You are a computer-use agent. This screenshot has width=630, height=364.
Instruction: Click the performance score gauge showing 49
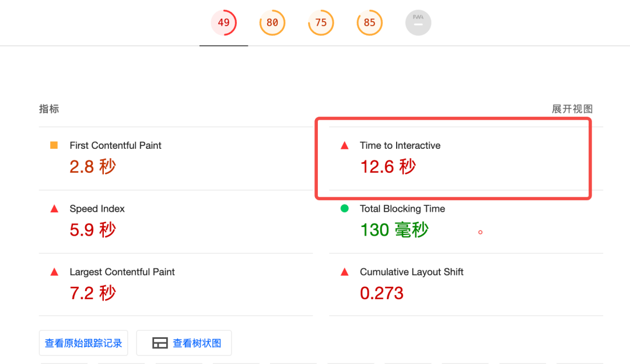tap(223, 23)
